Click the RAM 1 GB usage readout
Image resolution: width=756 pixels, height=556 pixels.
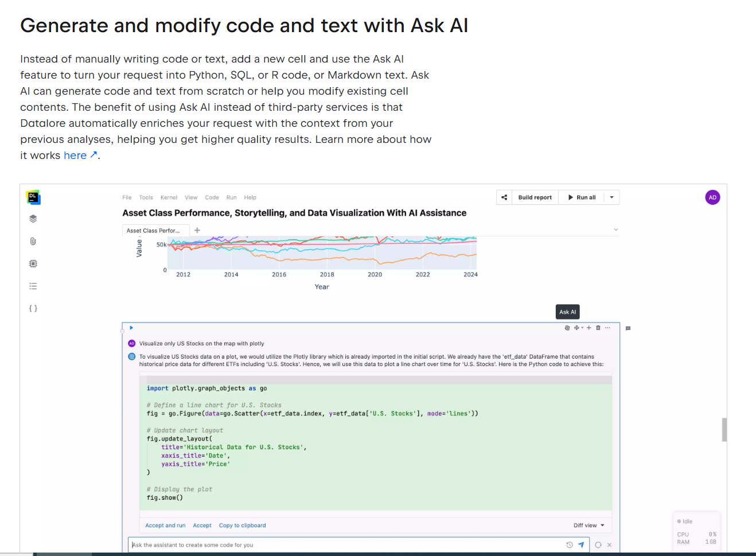point(696,542)
